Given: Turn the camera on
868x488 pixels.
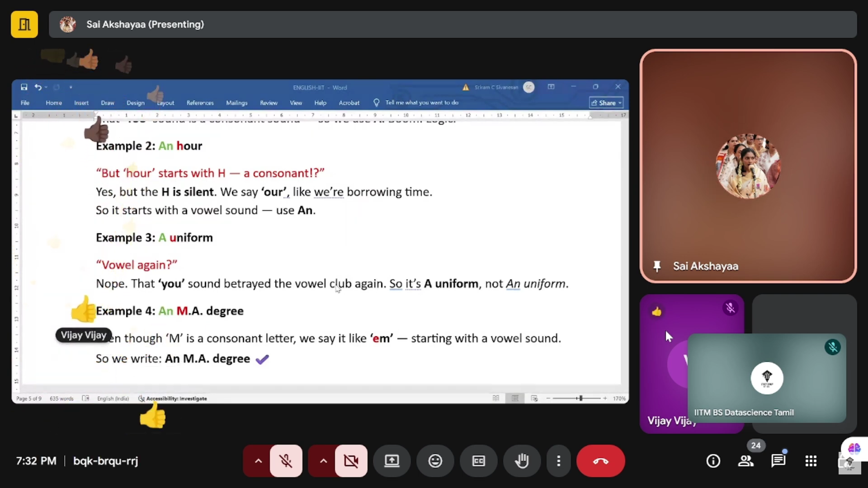Looking at the screenshot, I should pos(351,461).
